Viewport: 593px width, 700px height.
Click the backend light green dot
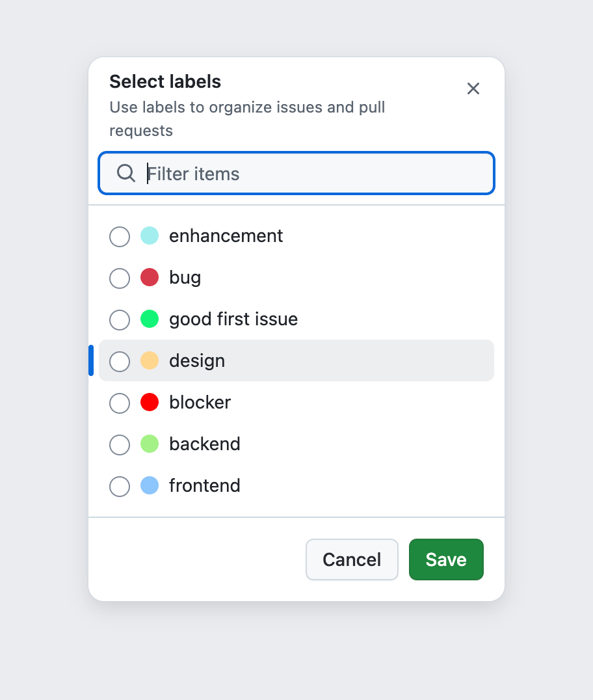coord(150,444)
